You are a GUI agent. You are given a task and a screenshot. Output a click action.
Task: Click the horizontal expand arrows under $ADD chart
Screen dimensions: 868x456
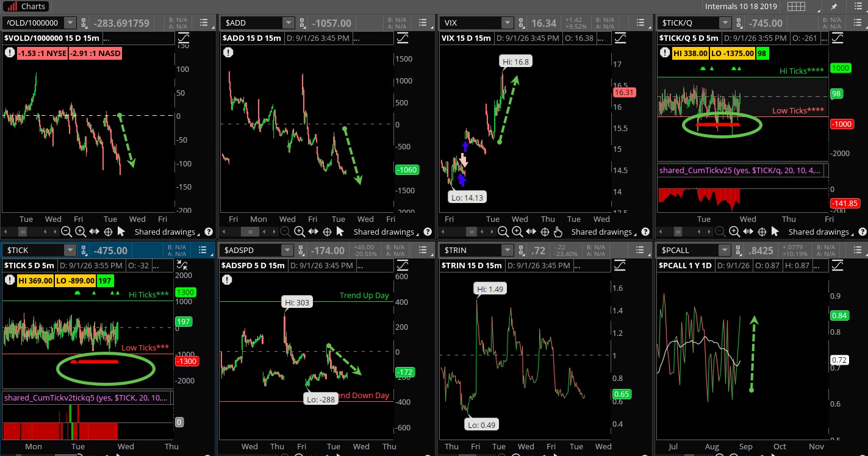tap(314, 232)
